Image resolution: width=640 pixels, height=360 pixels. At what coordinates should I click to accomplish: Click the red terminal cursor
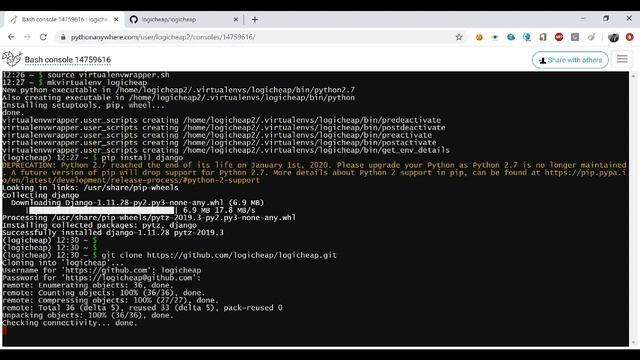4,331
